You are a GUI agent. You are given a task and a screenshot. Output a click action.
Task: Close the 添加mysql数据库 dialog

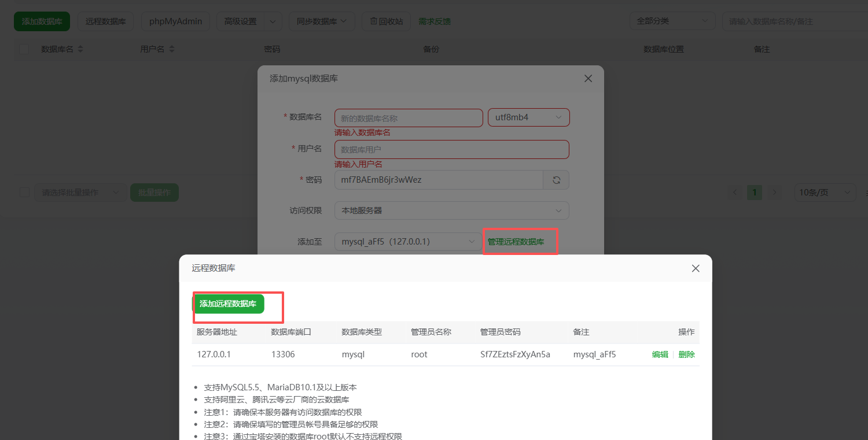point(588,78)
